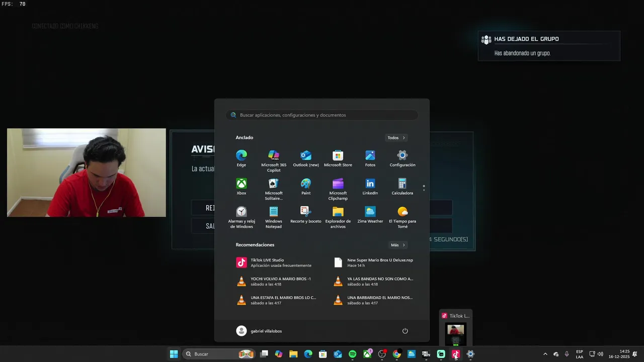Show hidden system tray icons
Screen dimensions: 644x362
click(545, 354)
